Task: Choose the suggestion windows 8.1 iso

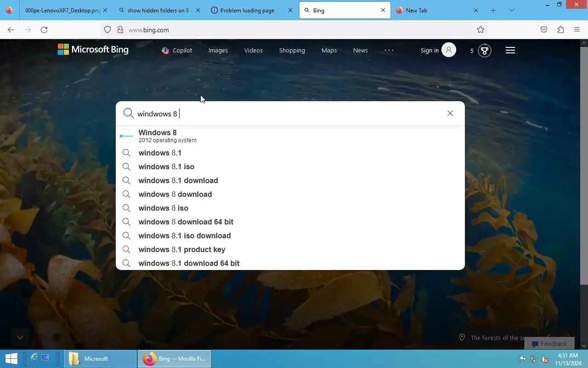Action: click(290, 167)
